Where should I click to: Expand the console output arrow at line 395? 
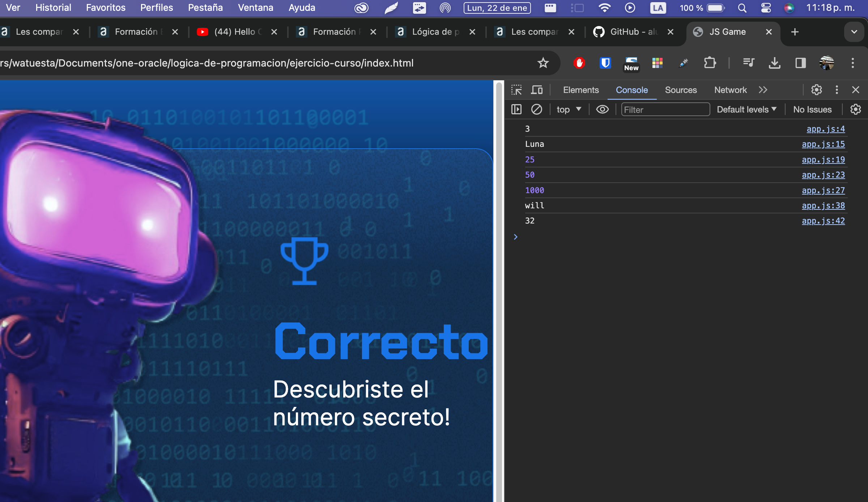pyautogui.click(x=515, y=236)
